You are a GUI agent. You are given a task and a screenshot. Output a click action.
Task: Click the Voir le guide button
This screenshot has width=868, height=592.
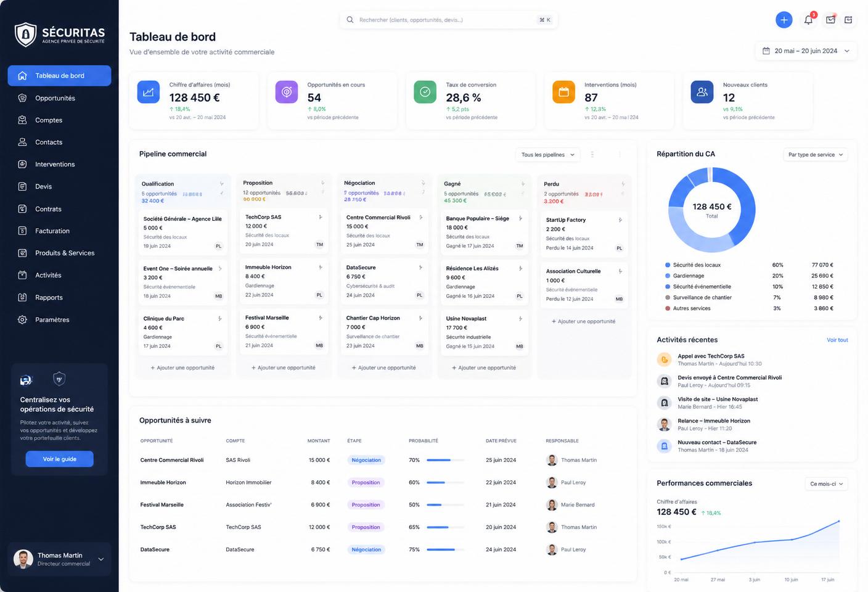59,459
